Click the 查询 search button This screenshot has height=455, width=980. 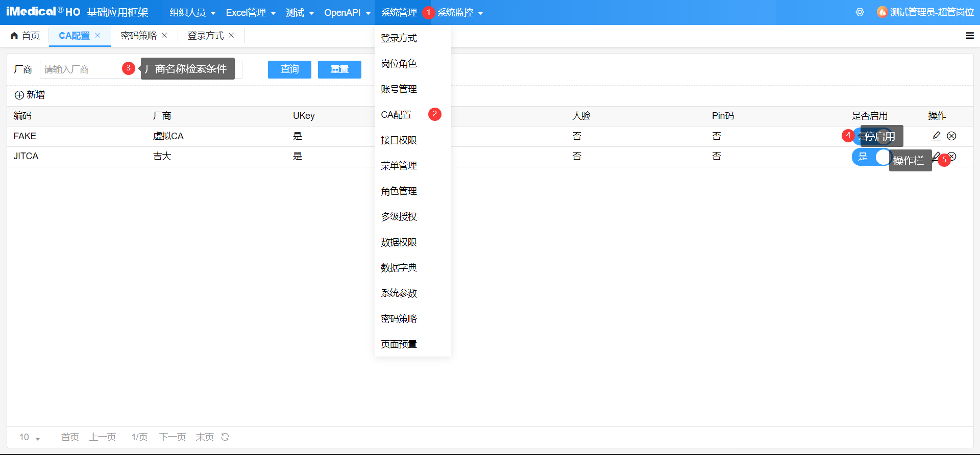pos(289,69)
